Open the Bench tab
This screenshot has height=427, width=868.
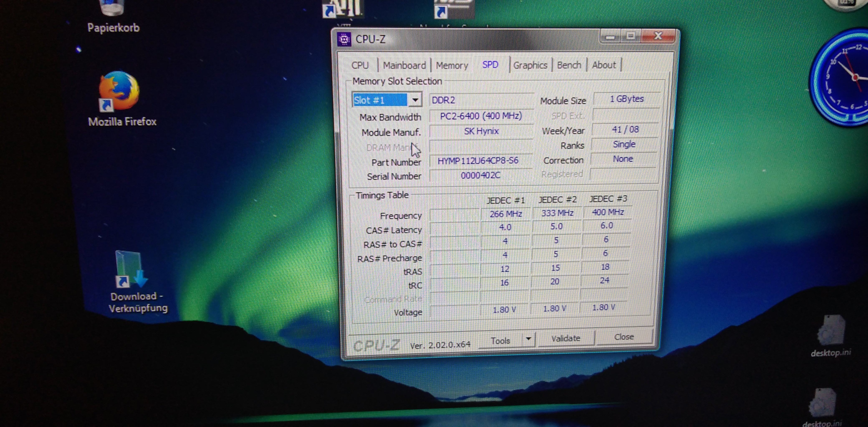569,65
